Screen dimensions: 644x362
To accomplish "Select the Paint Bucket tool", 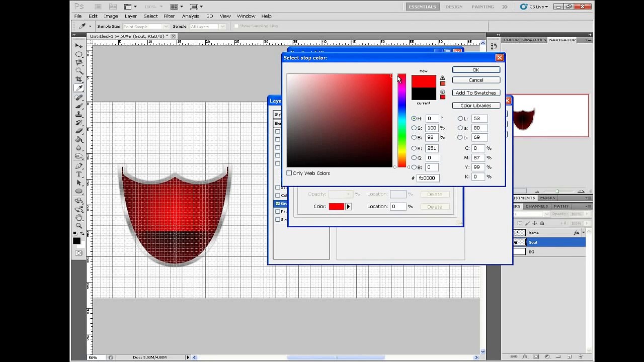I will point(79,140).
